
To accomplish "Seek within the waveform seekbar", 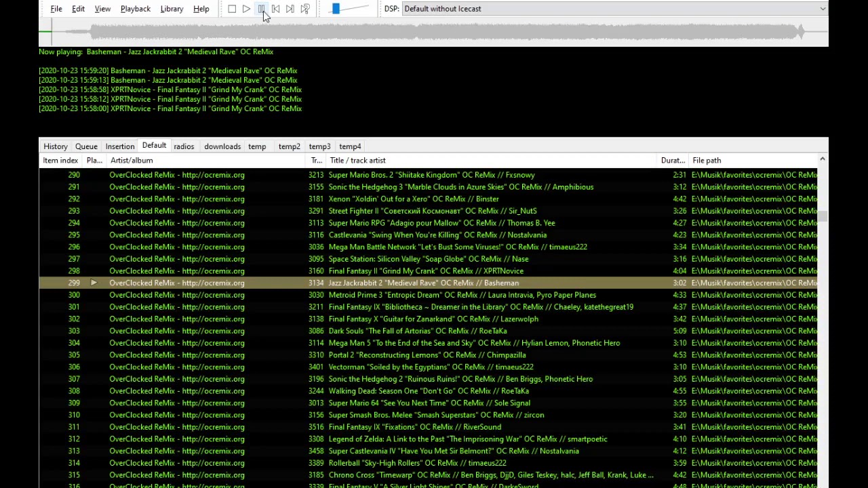I will pyautogui.click(x=433, y=31).
